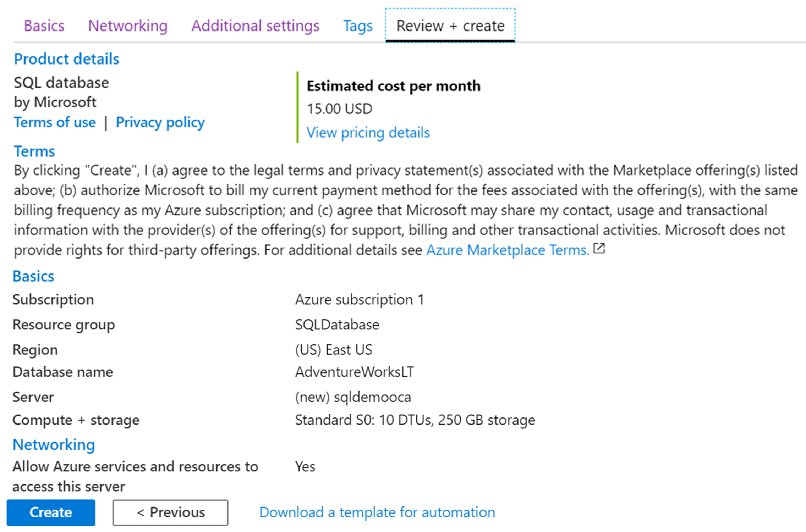Click the SQL database product name
Viewport: 806px width, 532px height.
coord(61,83)
